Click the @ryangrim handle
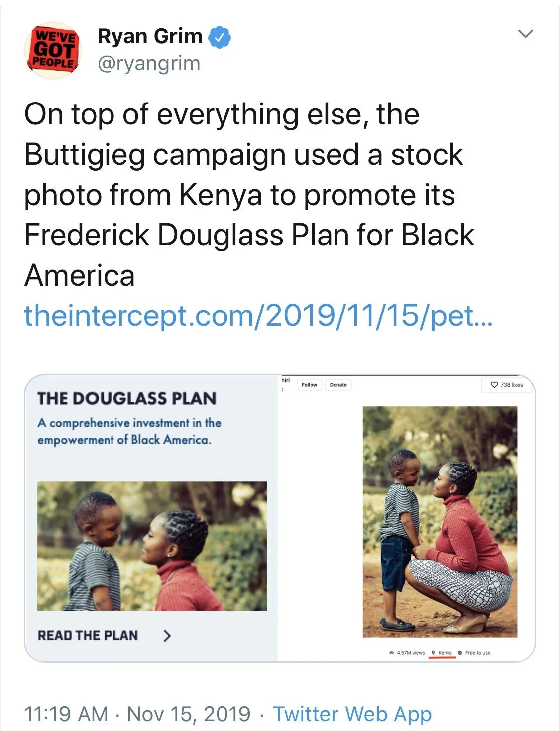The height and width of the screenshot is (731, 560). [149, 64]
